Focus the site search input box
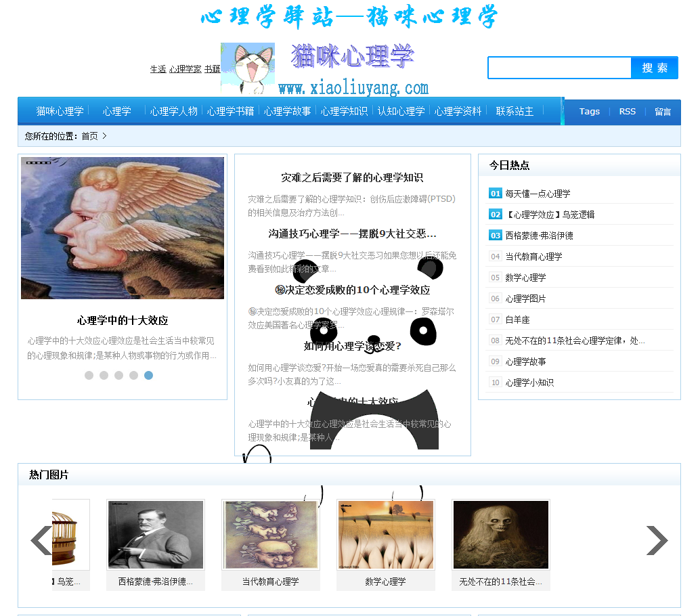 point(559,68)
